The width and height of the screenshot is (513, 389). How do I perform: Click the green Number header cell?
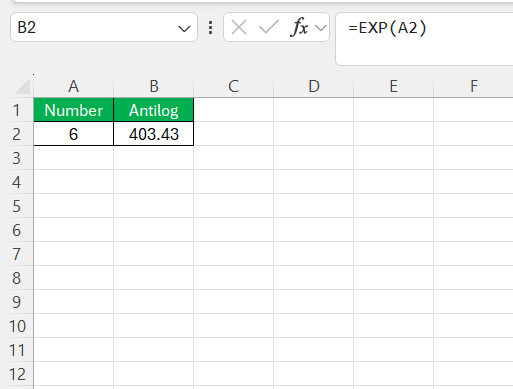[73, 110]
